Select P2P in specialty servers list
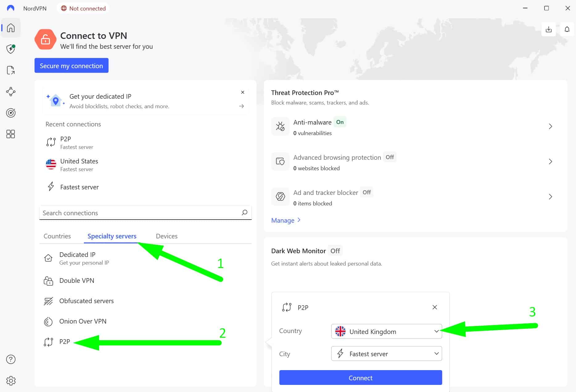Screen dimensions: 576x392 65,342
